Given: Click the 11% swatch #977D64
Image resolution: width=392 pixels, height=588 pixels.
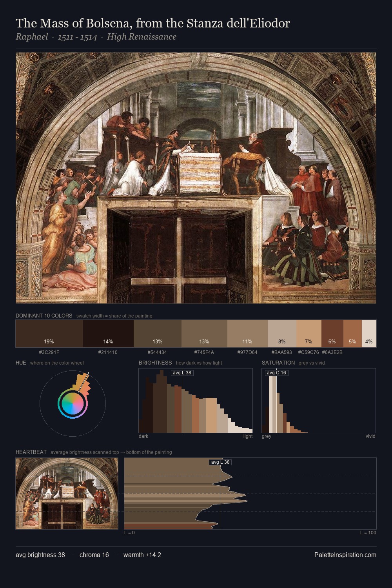Looking at the screenshot, I should coord(247,334).
